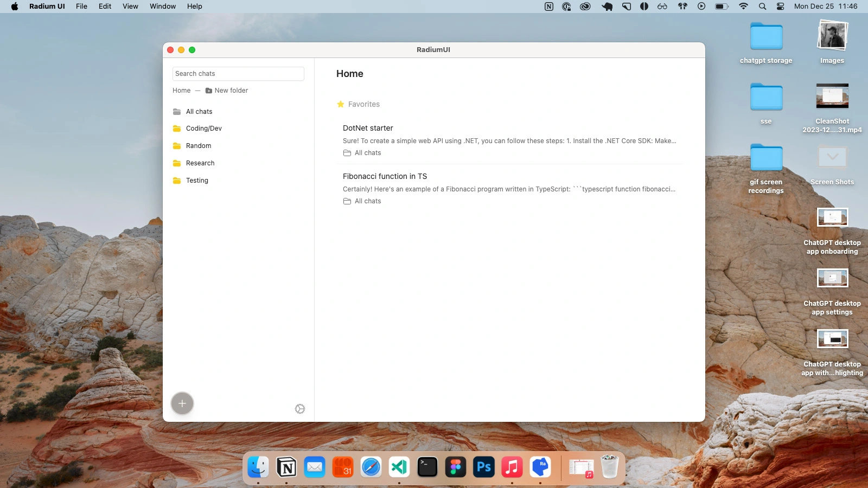Open the calendar app showing 31 in Dock
Screen dimensions: 868x488
(343, 467)
